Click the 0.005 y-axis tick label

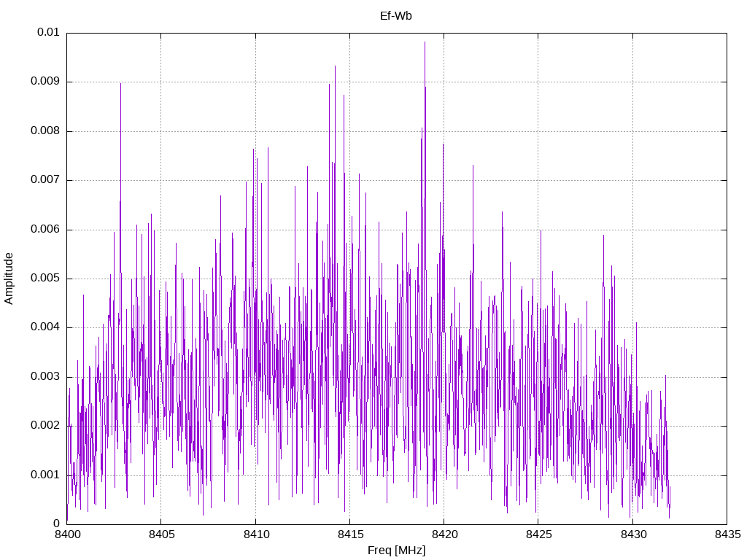[x=45, y=279]
